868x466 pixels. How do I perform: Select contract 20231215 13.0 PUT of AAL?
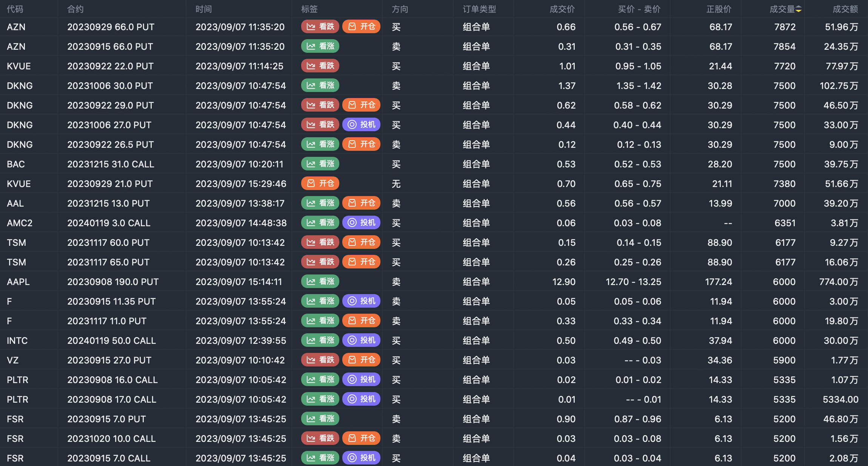(108, 203)
